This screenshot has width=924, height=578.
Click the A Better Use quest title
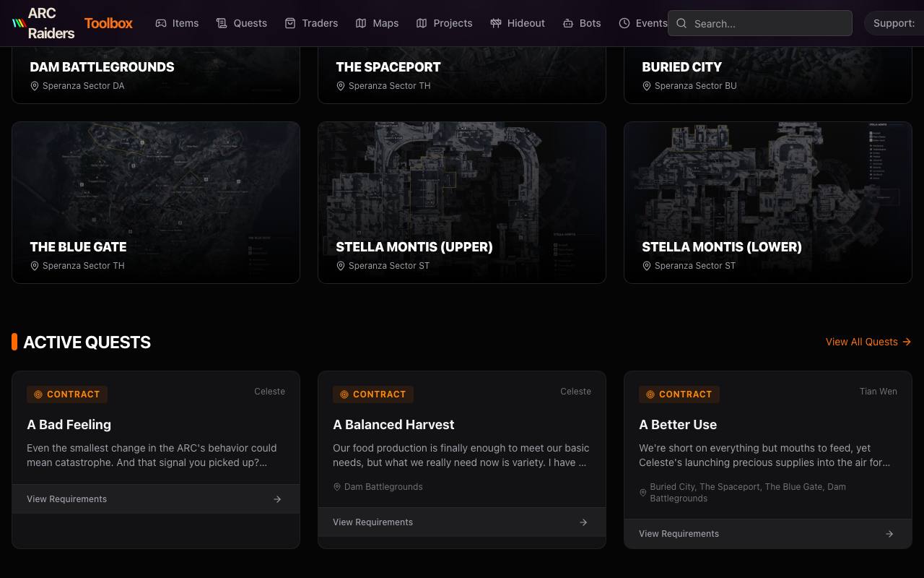(x=678, y=425)
